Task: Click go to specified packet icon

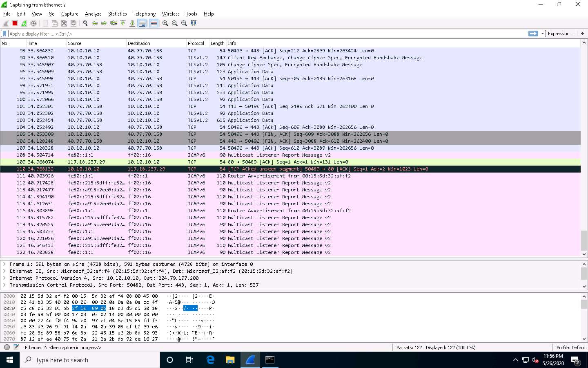Action: pos(114,24)
